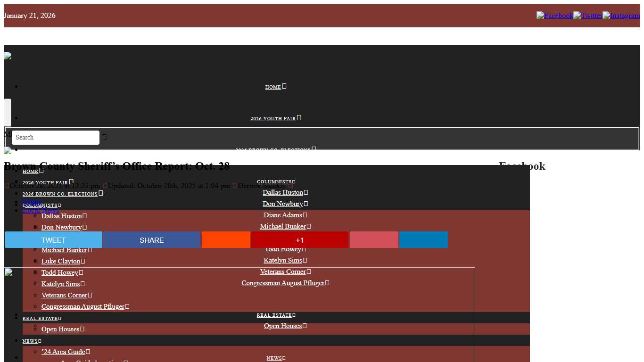Focus the Search text field
This screenshot has height=362, width=644.
point(55,138)
